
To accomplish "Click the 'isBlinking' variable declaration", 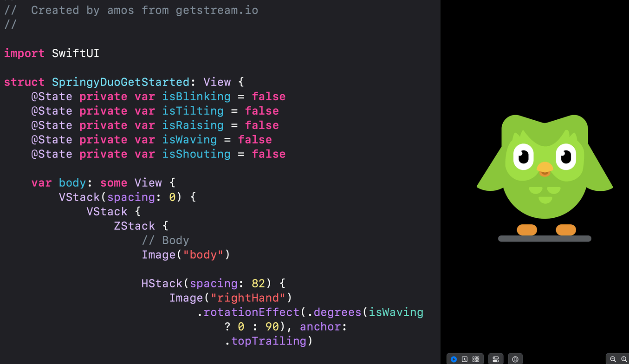I will click(196, 97).
